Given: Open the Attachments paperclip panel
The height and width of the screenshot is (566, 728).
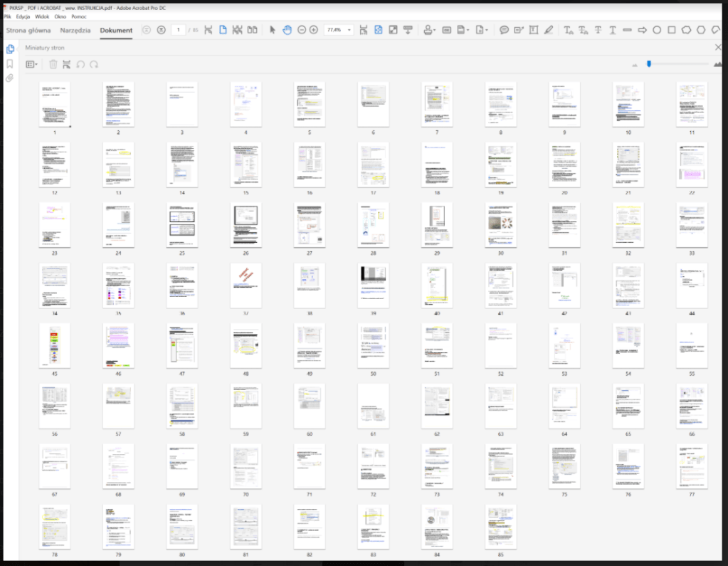Looking at the screenshot, I should pos(10,78).
